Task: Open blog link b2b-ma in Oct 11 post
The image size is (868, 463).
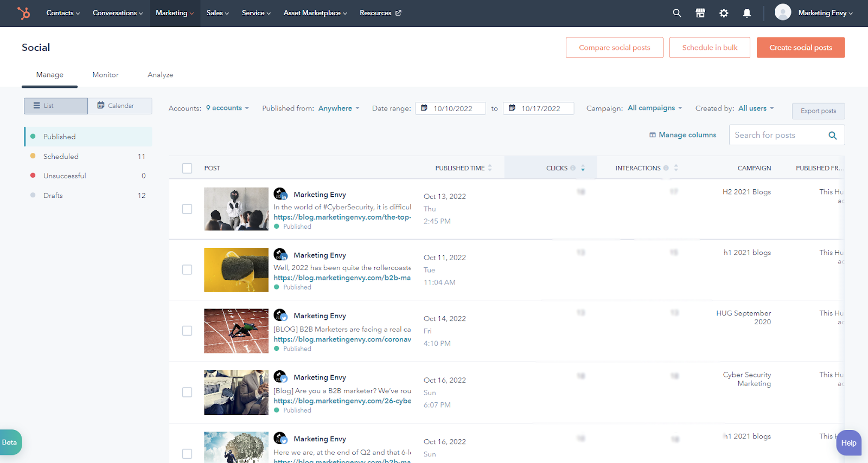Action: pyautogui.click(x=342, y=278)
